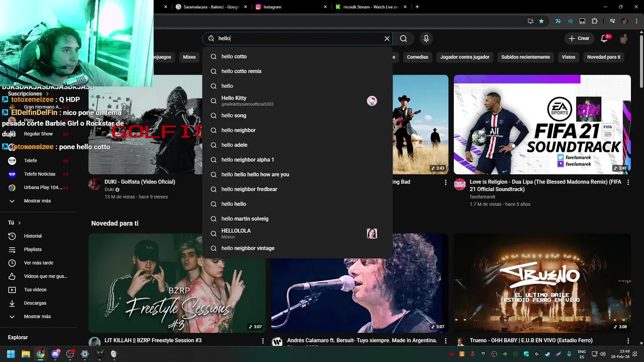The width and height of the screenshot is (644, 362).
Task: Open options menu for Love is Religion video
Action: 628,183
